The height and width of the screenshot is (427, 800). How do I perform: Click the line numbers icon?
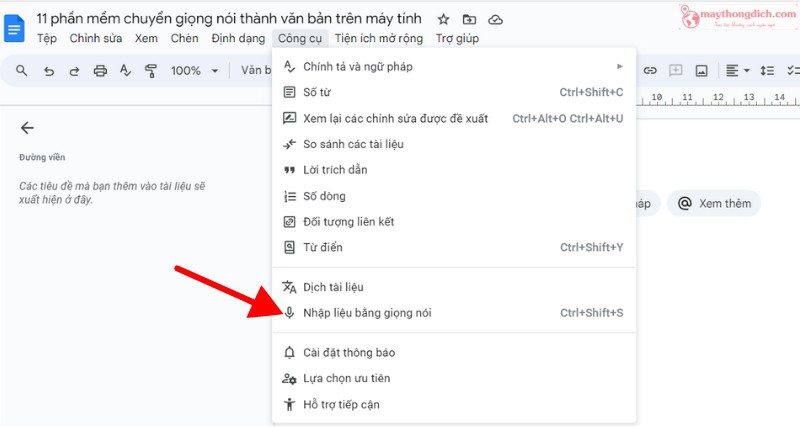(289, 196)
